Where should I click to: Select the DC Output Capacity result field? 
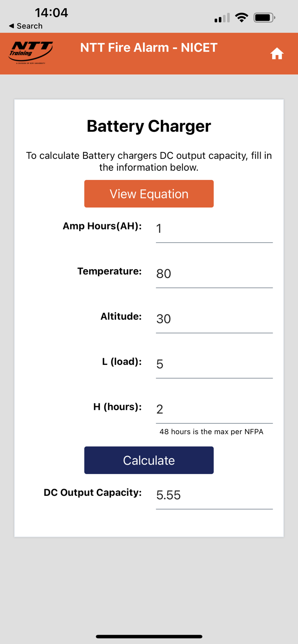coord(214,496)
